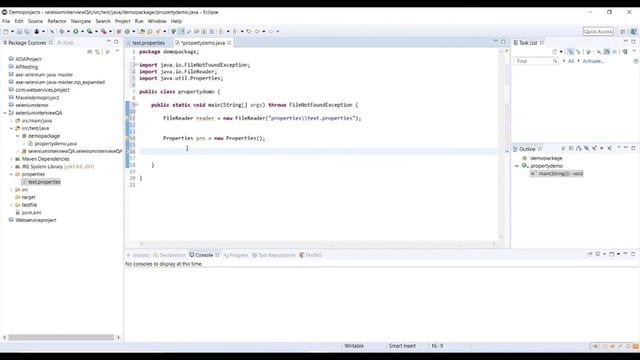Expand JRE System Library node
This screenshot has height=360, width=640.
pos(11,167)
